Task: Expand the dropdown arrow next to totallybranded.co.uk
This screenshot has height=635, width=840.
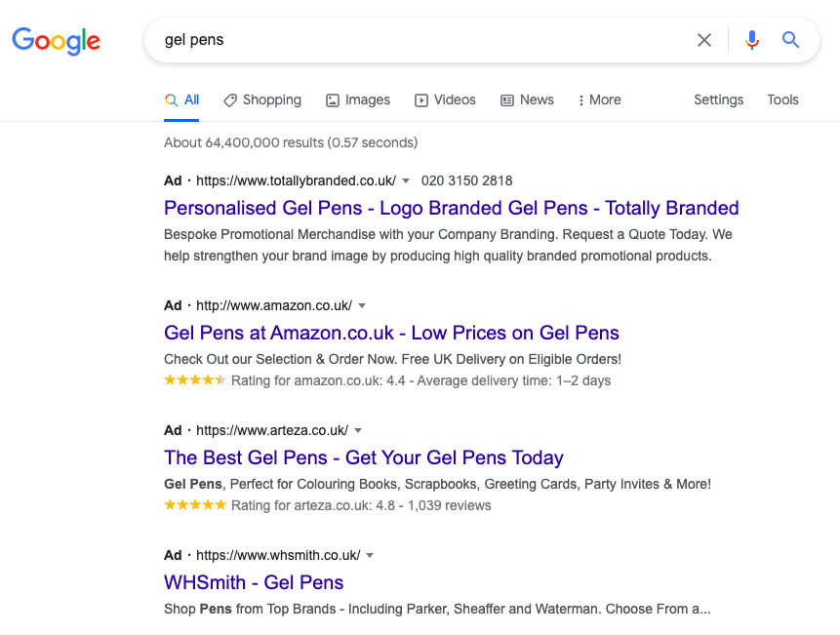Action: pos(406,181)
